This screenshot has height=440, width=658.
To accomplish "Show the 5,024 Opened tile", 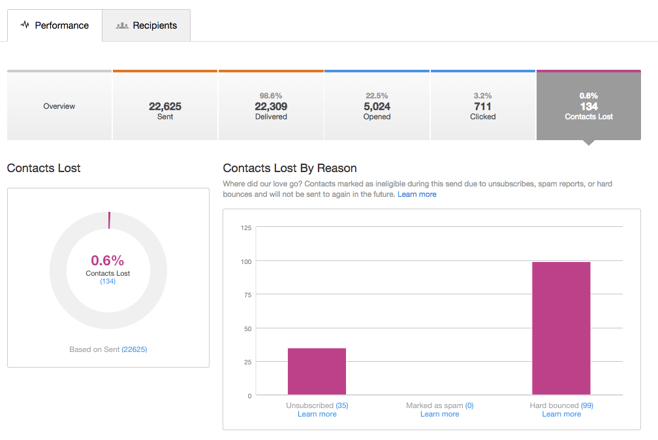I will tap(377, 106).
